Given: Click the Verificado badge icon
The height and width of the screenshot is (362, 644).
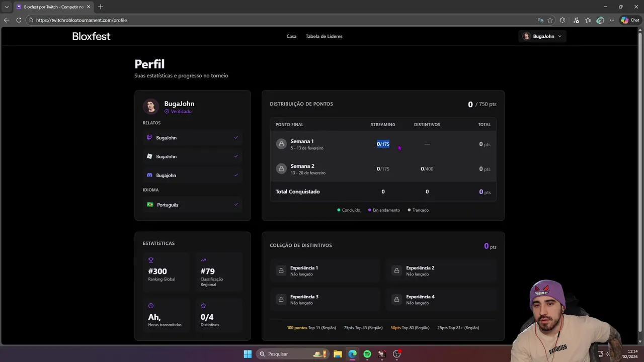Looking at the screenshot, I should tap(167, 112).
